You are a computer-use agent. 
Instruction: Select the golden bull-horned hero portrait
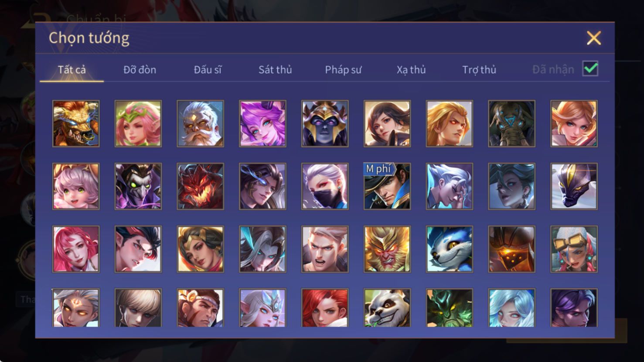pos(76,123)
